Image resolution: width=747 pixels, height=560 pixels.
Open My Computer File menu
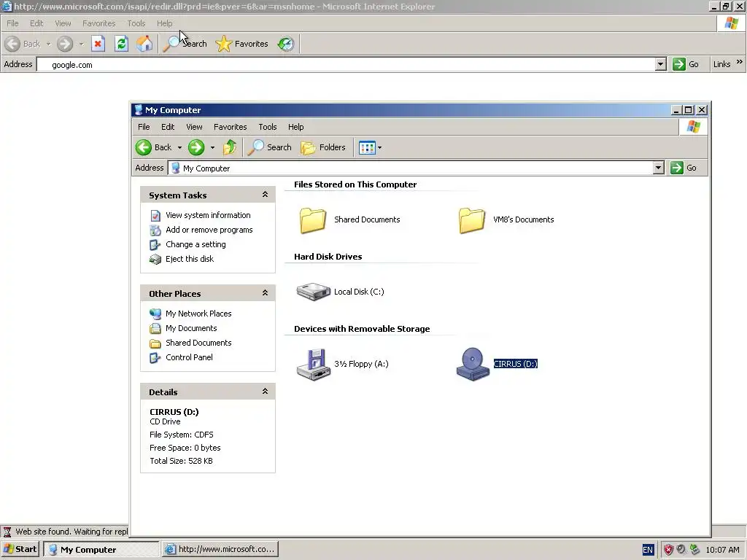pos(144,127)
